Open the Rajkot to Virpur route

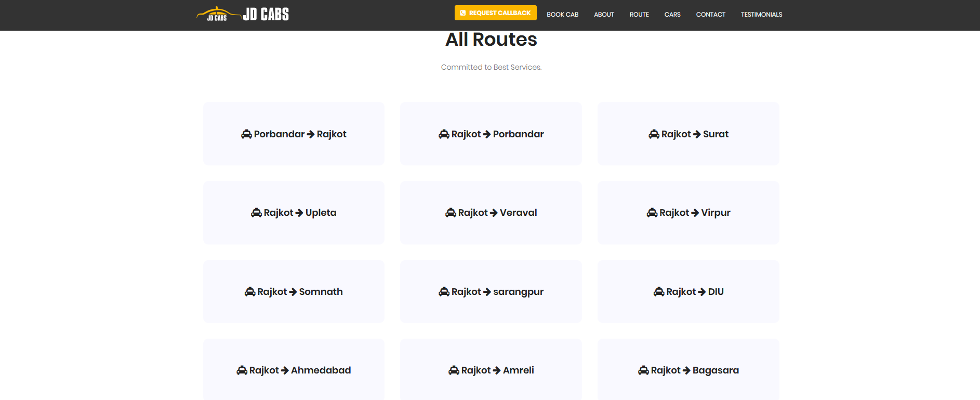click(688, 213)
